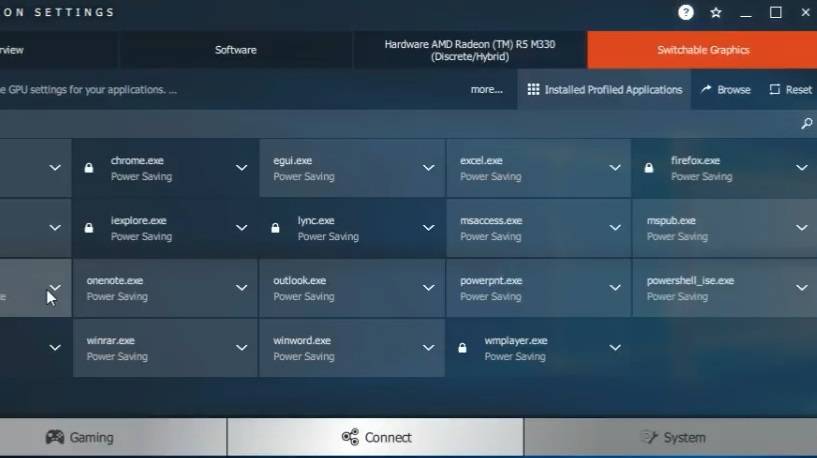Select the chrome.exe label text
This screenshot has width=817, height=458.
[137, 160]
